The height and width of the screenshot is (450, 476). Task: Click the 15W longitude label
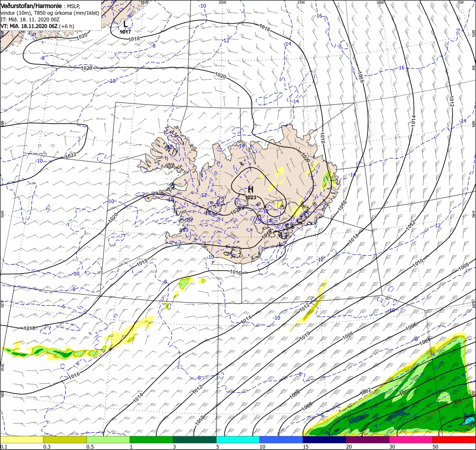point(301,2)
